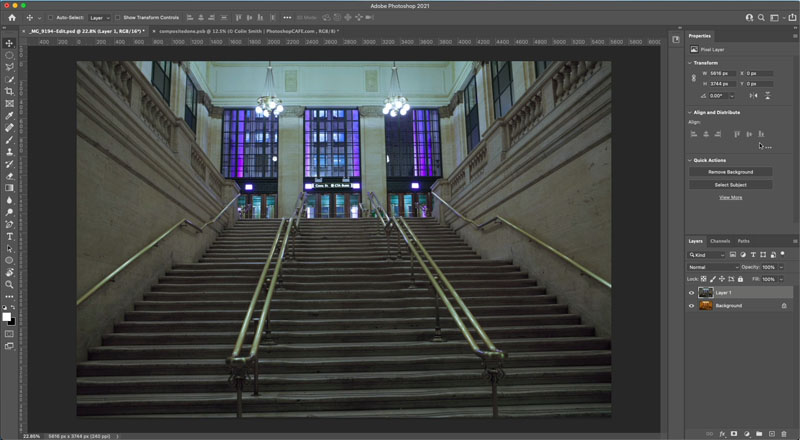The image size is (800, 440).
Task: Click the Select Subject button
Action: click(x=730, y=185)
